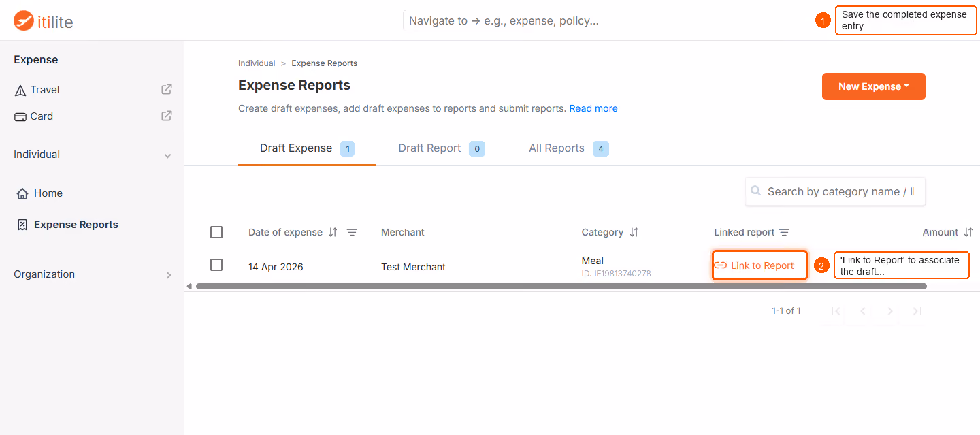Viewport: 980px width, 435px height.
Task: Click the Meal category cell
Action: tap(593, 261)
